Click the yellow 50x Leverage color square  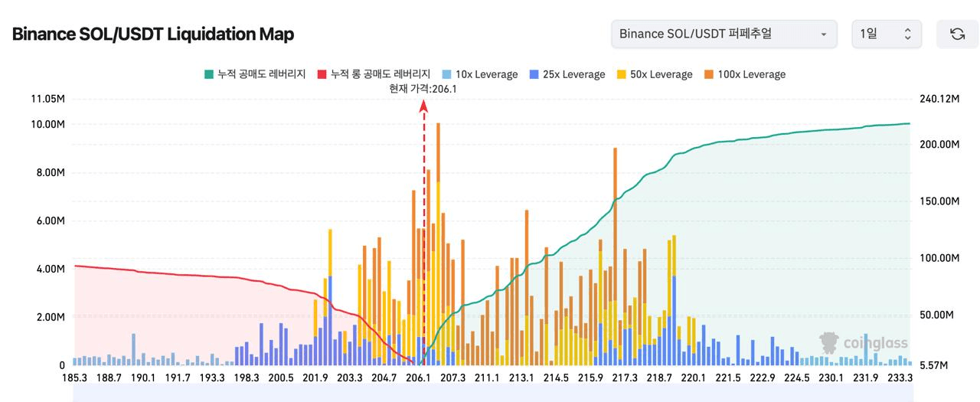621,74
